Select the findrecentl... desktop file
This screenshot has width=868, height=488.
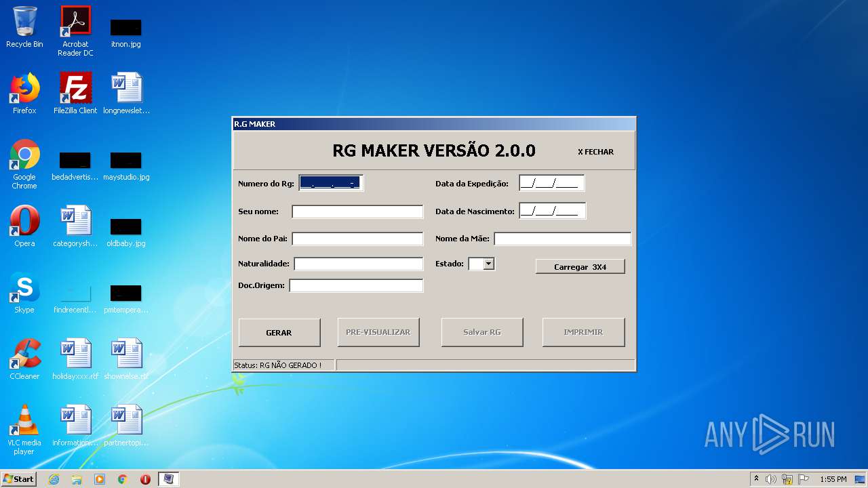75,298
